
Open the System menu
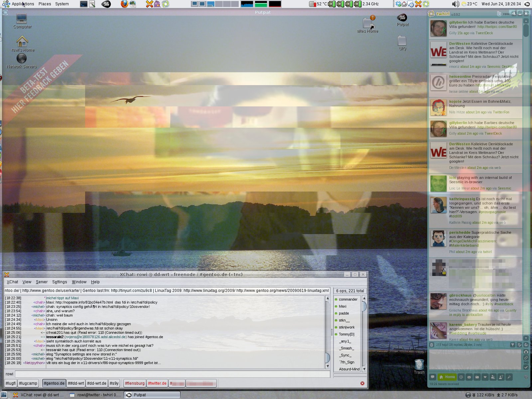click(x=62, y=4)
